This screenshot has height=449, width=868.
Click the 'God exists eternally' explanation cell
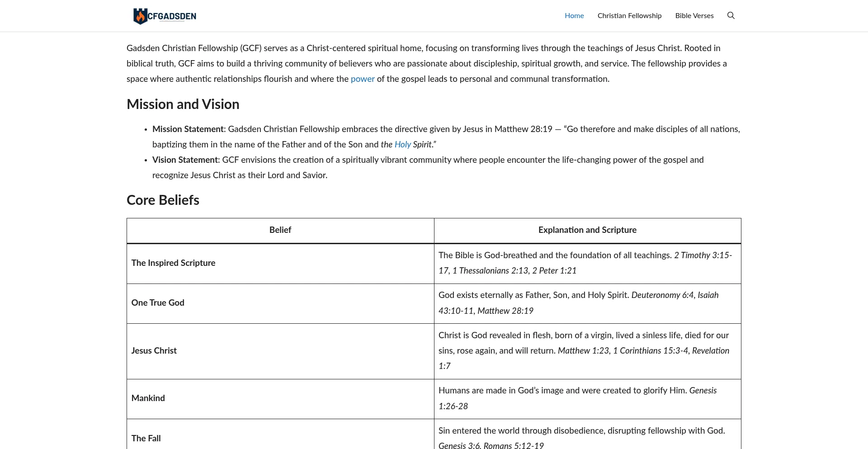tap(578, 303)
